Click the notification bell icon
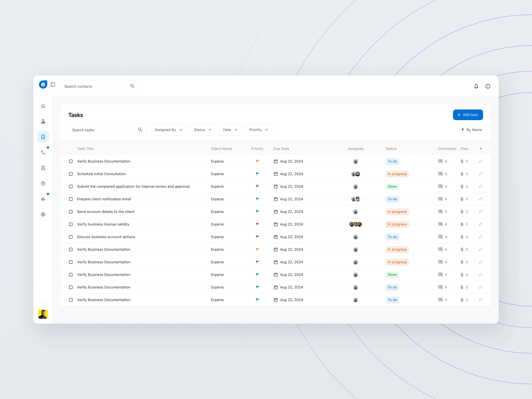Image resolution: width=532 pixels, height=399 pixels. pyautogui.click(x=476, y=86)
